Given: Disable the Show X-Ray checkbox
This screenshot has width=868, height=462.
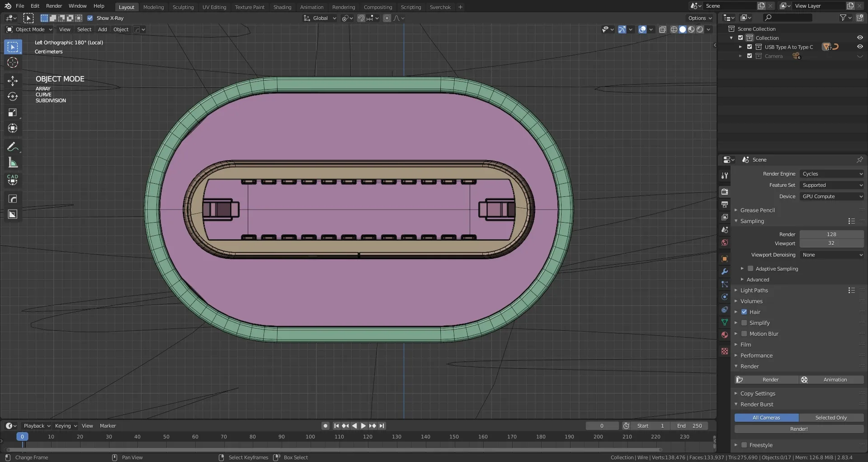Looking at the screenshot, I should 90,18.
